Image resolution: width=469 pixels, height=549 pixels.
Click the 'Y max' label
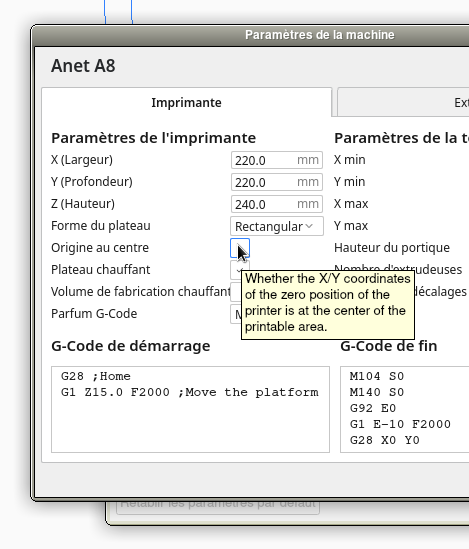(351, 226)
